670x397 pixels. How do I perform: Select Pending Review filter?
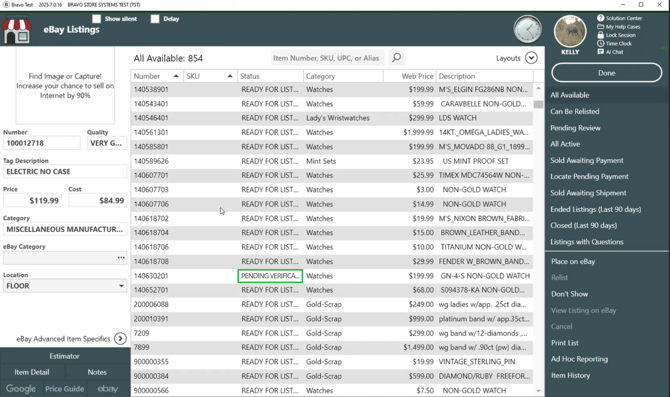[x=575, y=128]
